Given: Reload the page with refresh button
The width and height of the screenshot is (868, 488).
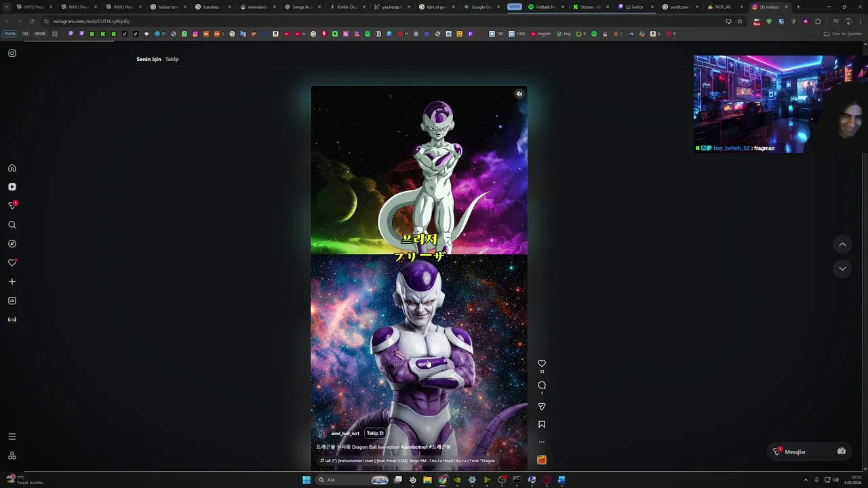Looking at the screenshot, I should (31, 21).
